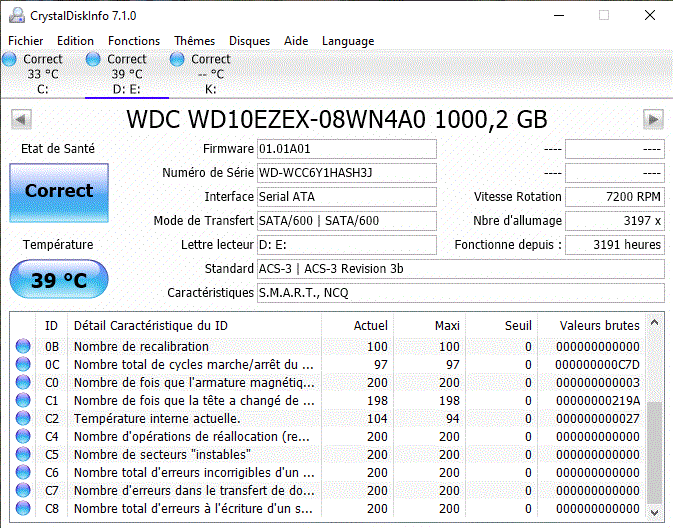Image resolution: width=673 pixels, height=528 pixels.
Task: Go to the previous disk with left arrow
Action: [x=21, y=119]
